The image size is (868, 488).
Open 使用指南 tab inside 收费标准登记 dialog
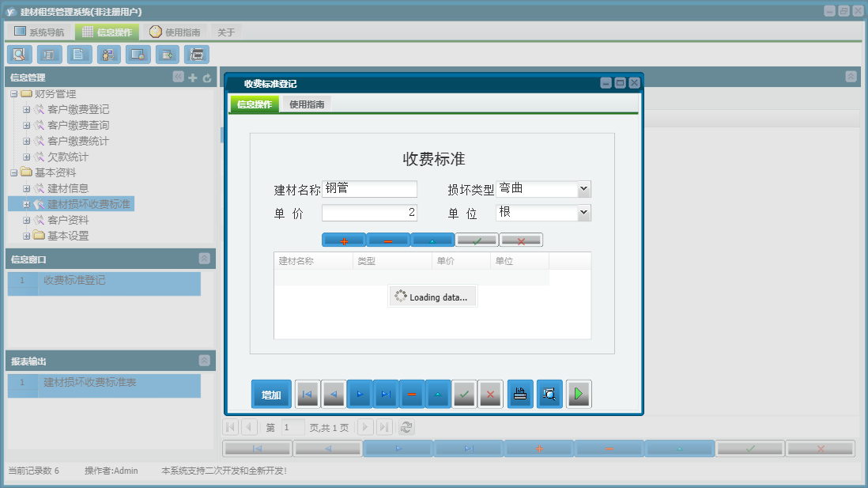click(x=307, y=104)
